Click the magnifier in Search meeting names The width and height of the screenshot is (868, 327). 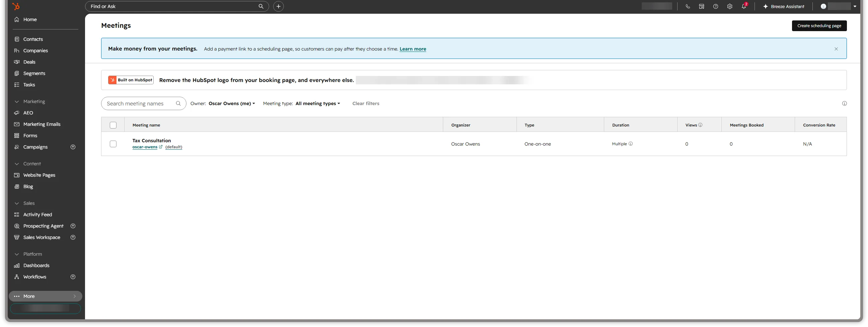tap(178, 104)
